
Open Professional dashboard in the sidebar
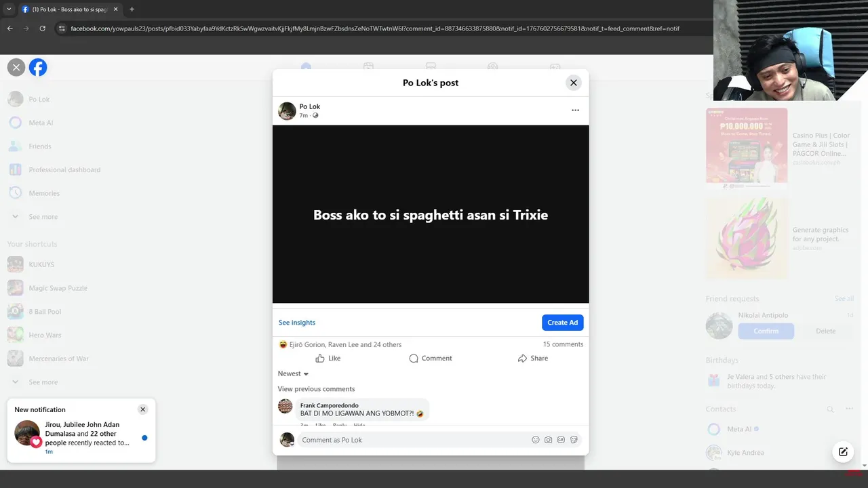(64, 169)
